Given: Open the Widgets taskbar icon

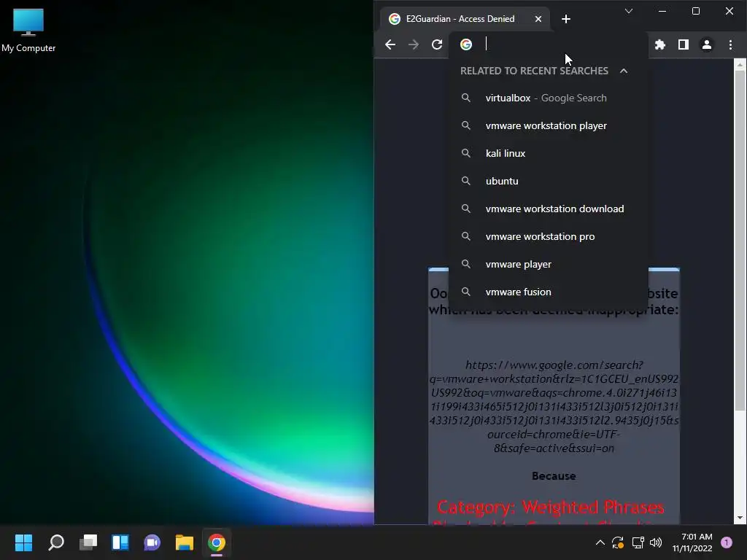Looking at the screenshot, I should (x=120, y=542).
